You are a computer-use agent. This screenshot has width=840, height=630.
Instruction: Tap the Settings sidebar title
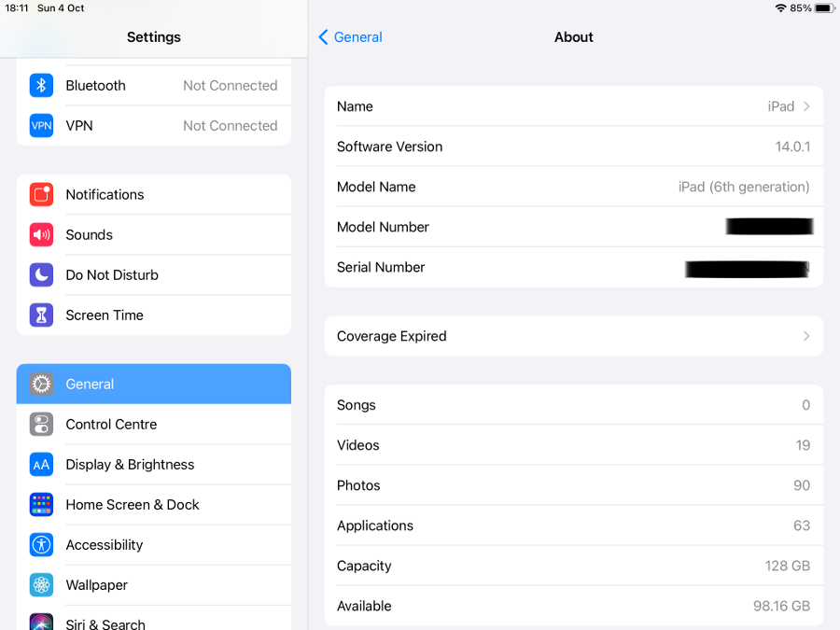[154, 37]
